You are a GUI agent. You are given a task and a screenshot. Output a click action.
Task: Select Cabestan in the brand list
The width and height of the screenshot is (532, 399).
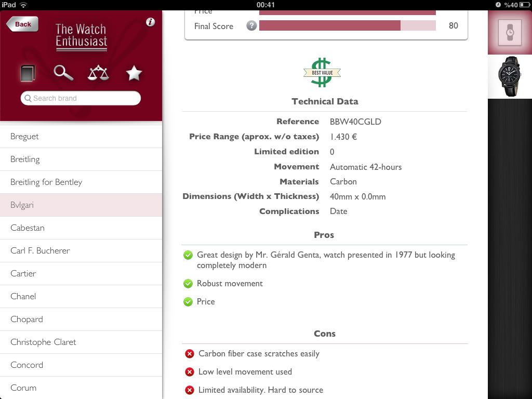tap(81, 228)
